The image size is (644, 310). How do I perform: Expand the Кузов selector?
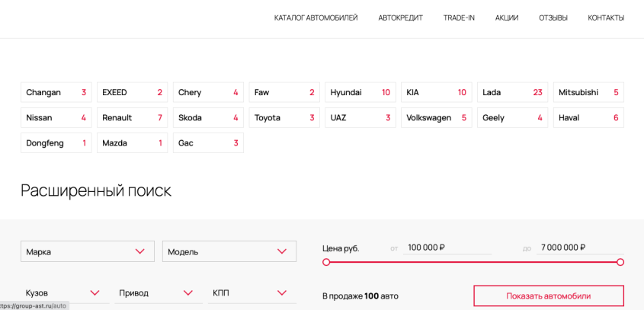click(65, 293)
